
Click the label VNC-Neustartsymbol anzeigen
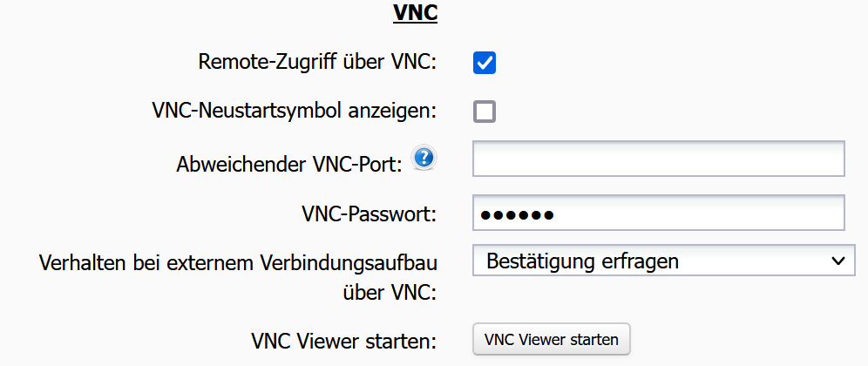coord(294,111)
